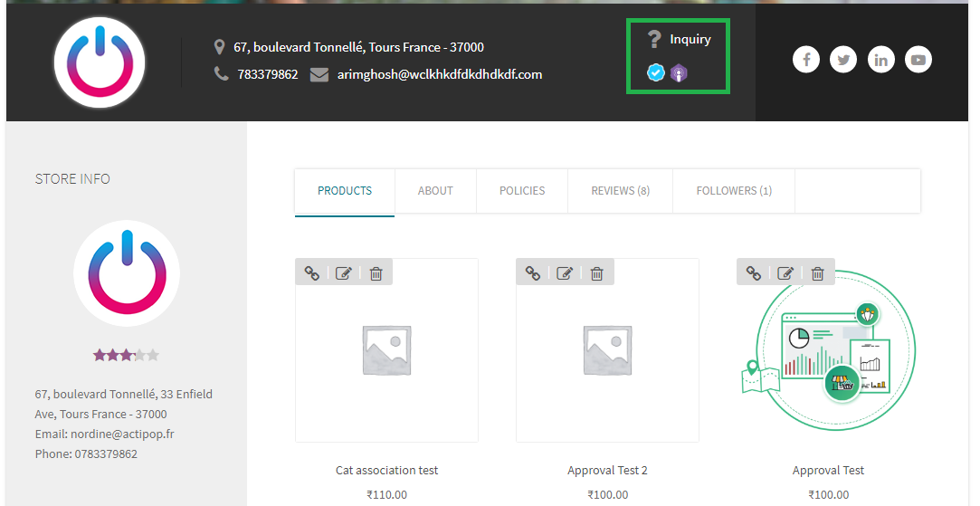Click the header address 67, boulevard Tonnellé
This screenshot has height=506, width=980.
(x=358, y=47)
